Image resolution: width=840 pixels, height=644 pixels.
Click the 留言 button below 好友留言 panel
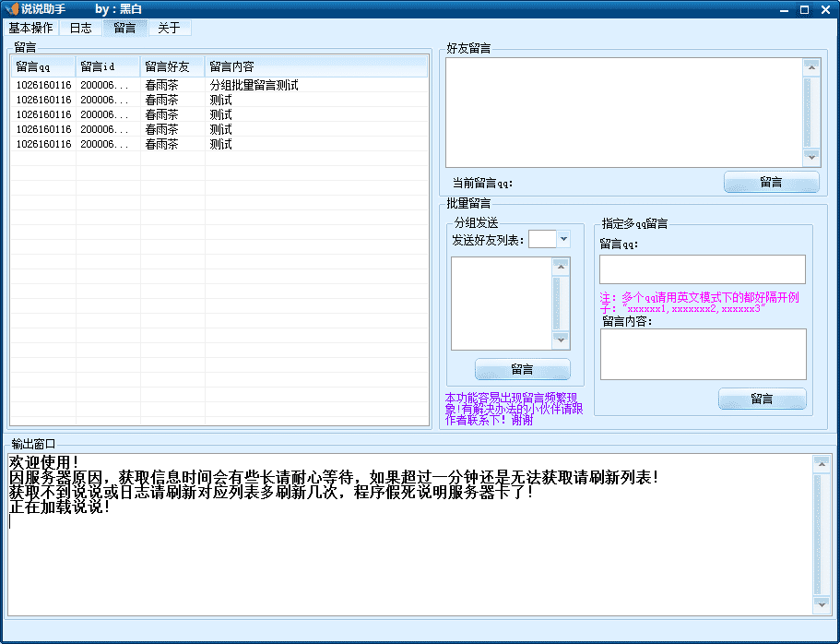pos(771,182)
